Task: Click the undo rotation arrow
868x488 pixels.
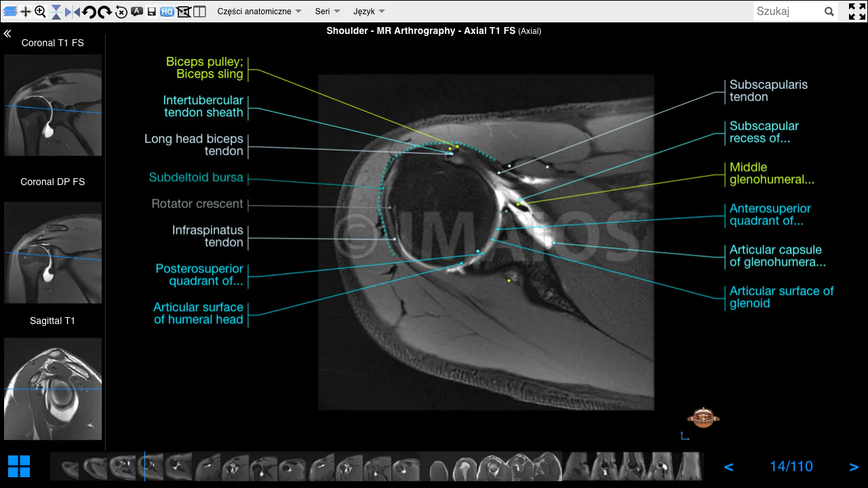Action: pyautogui.click(x=90, y=11)
